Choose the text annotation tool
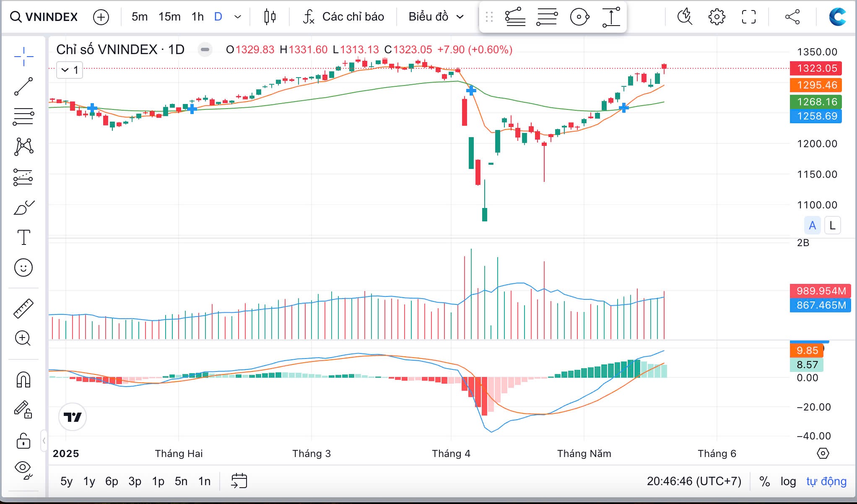Screen dimensions: 857x504 click(23, 237)
